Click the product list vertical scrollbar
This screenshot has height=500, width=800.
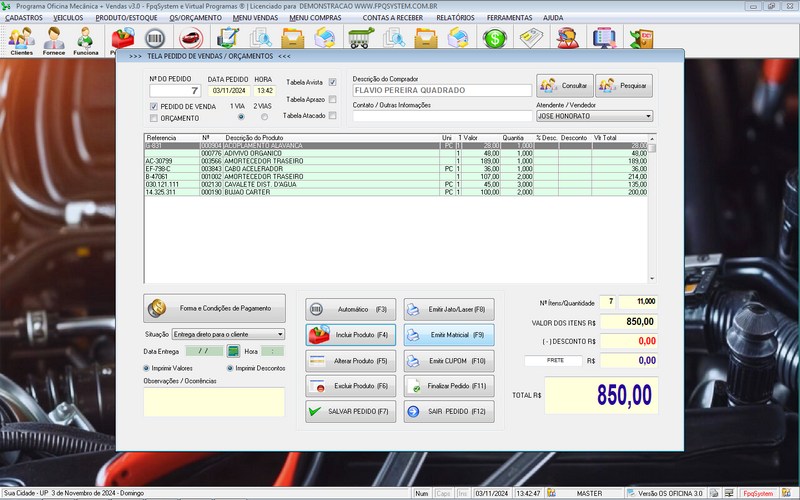click(653, 210)
